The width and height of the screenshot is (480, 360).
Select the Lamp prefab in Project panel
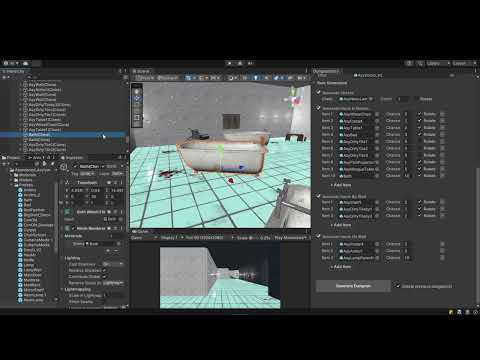(29, 265)
